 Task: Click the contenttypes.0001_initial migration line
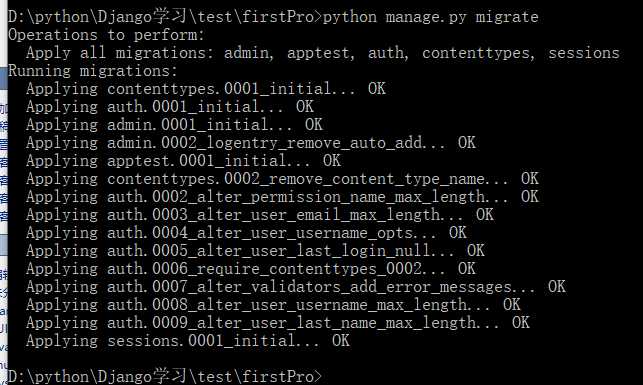click(x=206, y=89)
